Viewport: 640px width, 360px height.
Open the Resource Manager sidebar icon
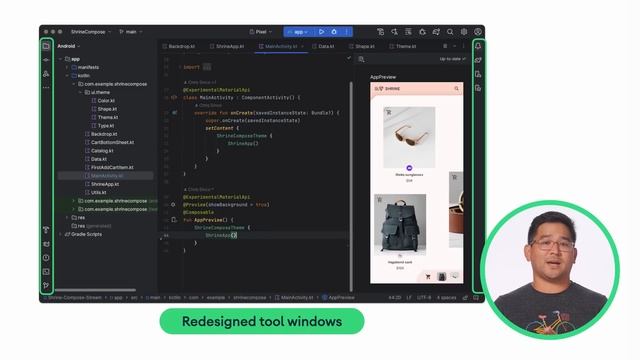point(46,74)
